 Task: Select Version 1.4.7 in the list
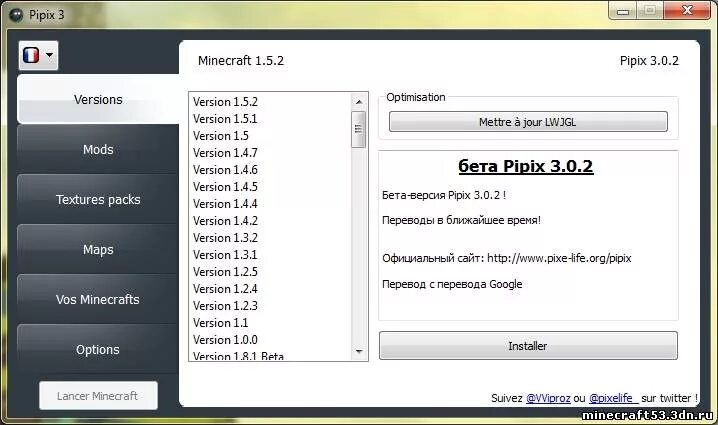pyautogui.click(x=270, y=153)
